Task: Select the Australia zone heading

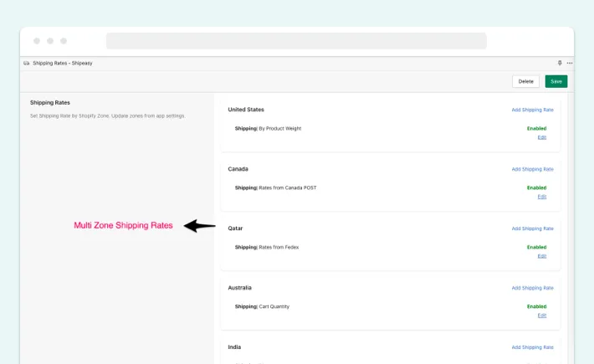Action: click(239, 288)
